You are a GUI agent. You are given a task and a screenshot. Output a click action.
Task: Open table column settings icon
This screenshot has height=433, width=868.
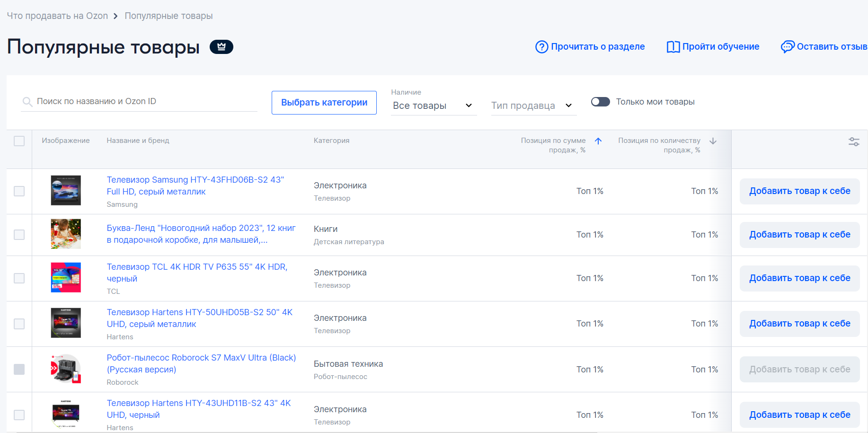point(853,141)
